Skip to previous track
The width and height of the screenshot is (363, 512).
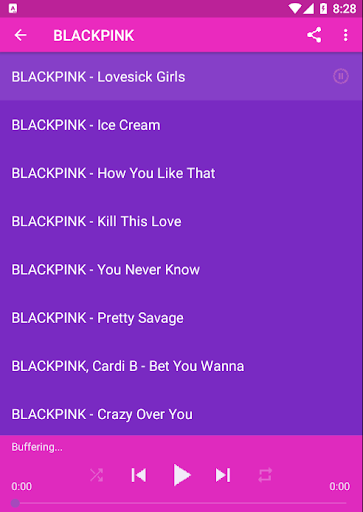[139, 475]
